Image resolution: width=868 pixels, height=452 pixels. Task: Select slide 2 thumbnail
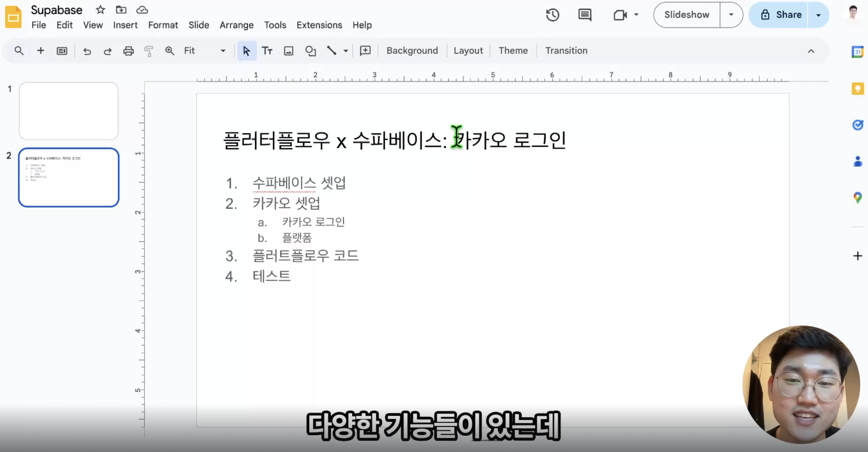pos(69,177)
